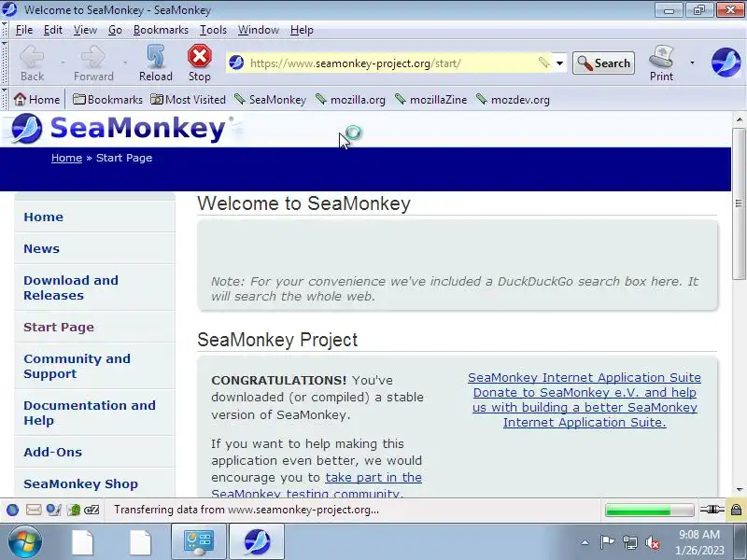Expand the Print button options dropdown
747x560 pixels.
(x=692, y=63)
